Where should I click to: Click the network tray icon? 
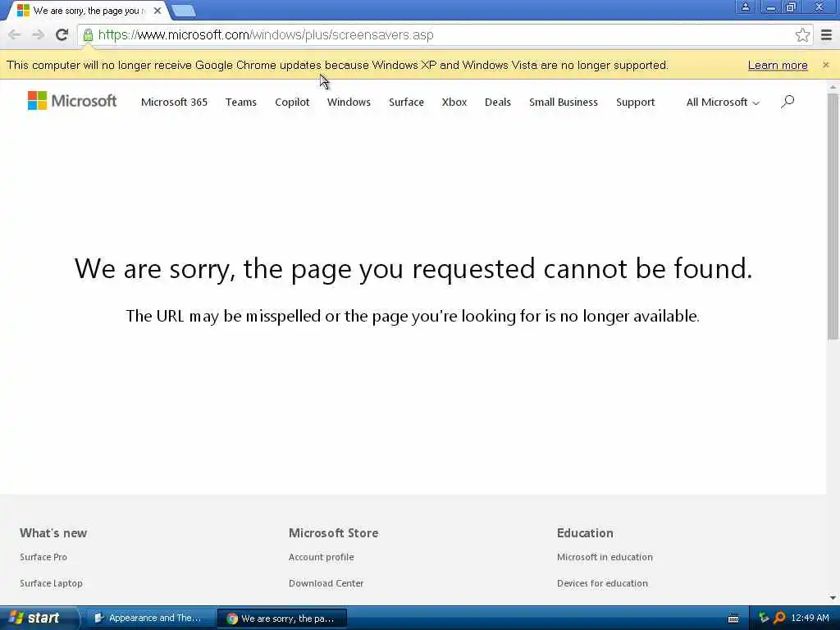[x=764, y=619]
